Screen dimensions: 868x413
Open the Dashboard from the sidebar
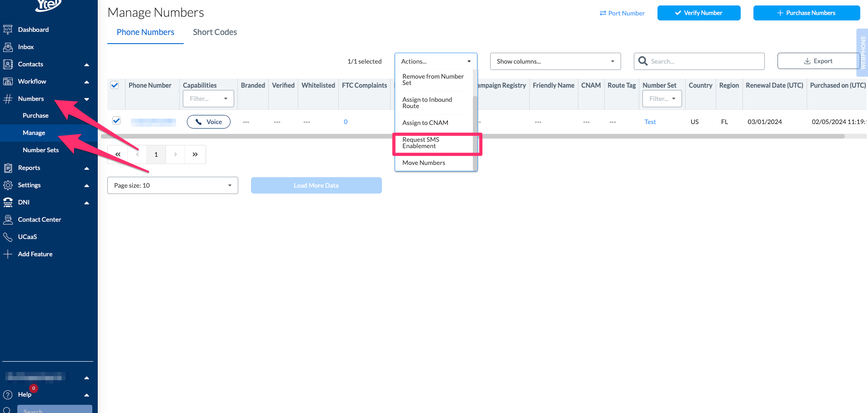click(8, 29)
